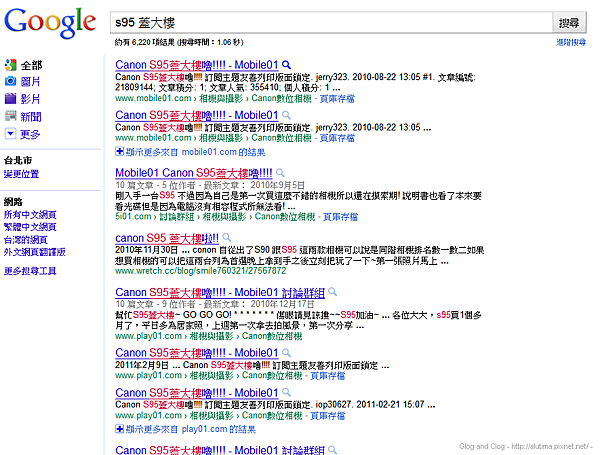This screenshot has width=600, height=455.
Task: Show more results from play01.com text link
Action: coord(191,429)
